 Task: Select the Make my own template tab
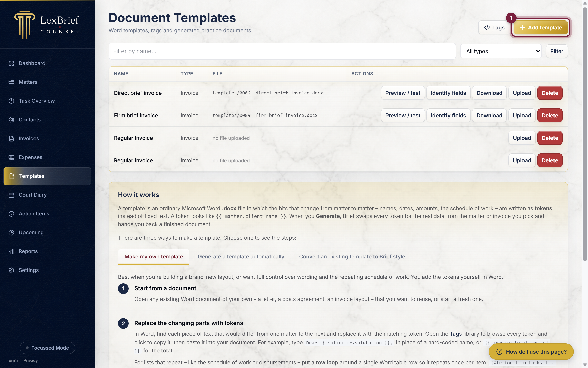[154, 257]
